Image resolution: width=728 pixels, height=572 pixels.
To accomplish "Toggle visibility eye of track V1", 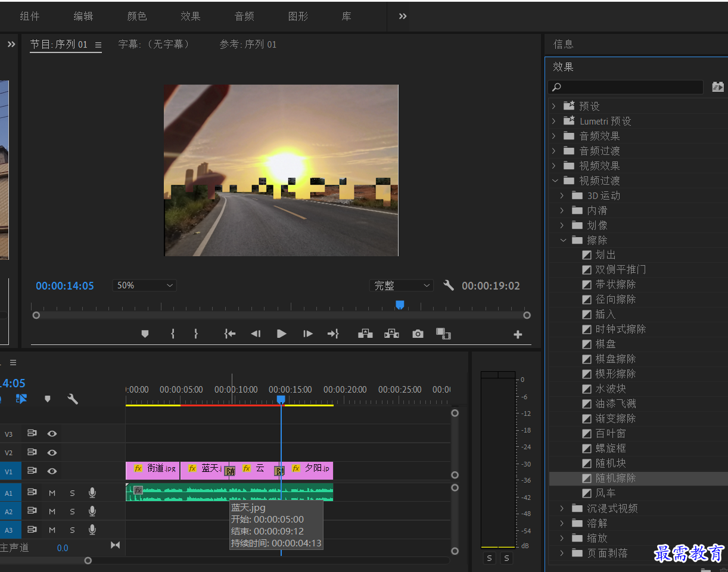I will coord(52,471).
